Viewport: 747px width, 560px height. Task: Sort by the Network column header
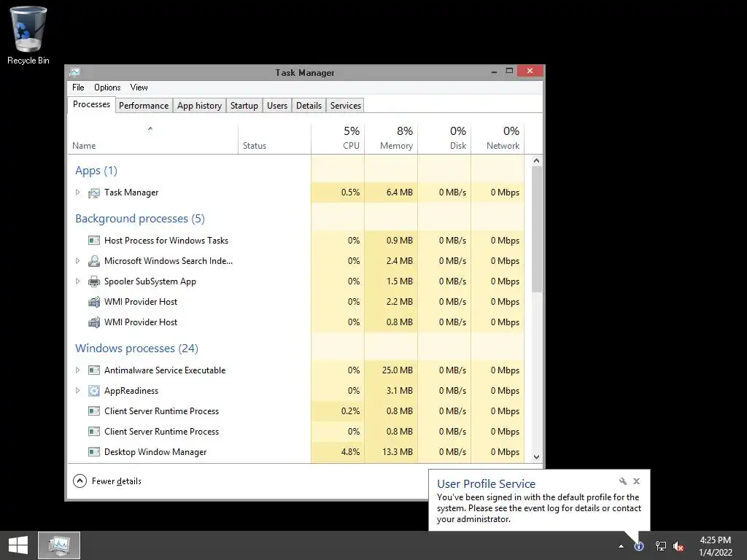click(498, 139)
